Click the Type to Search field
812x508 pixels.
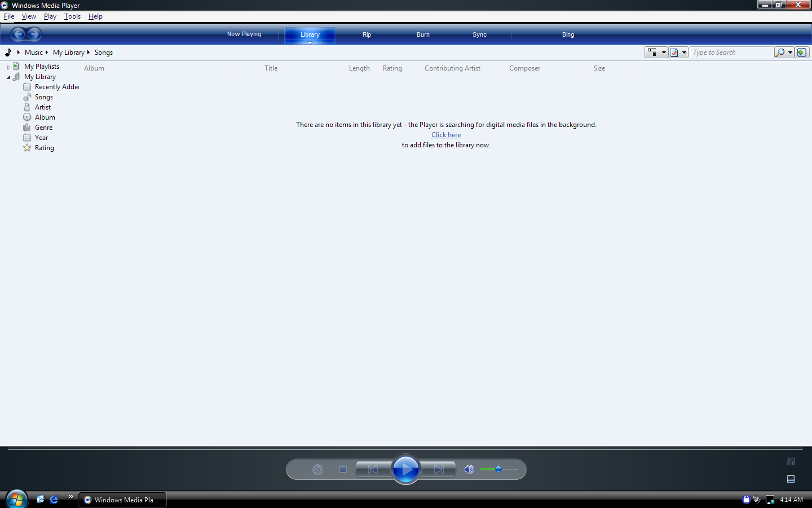click(731, 52)
